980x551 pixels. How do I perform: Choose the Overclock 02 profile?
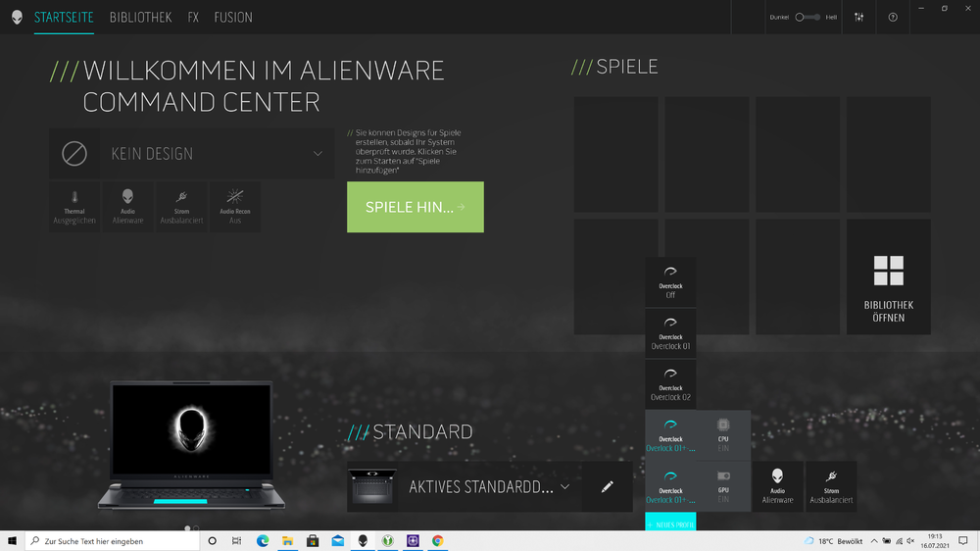(670, 384)
